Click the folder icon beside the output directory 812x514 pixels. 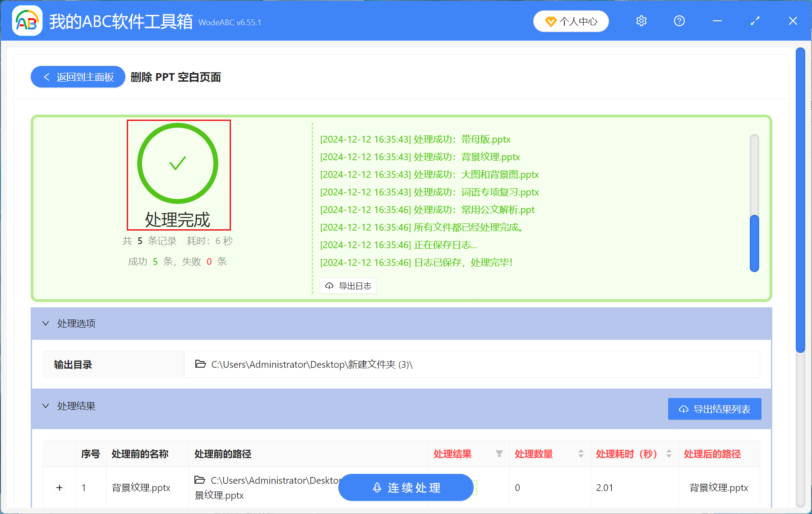[200, 364]
